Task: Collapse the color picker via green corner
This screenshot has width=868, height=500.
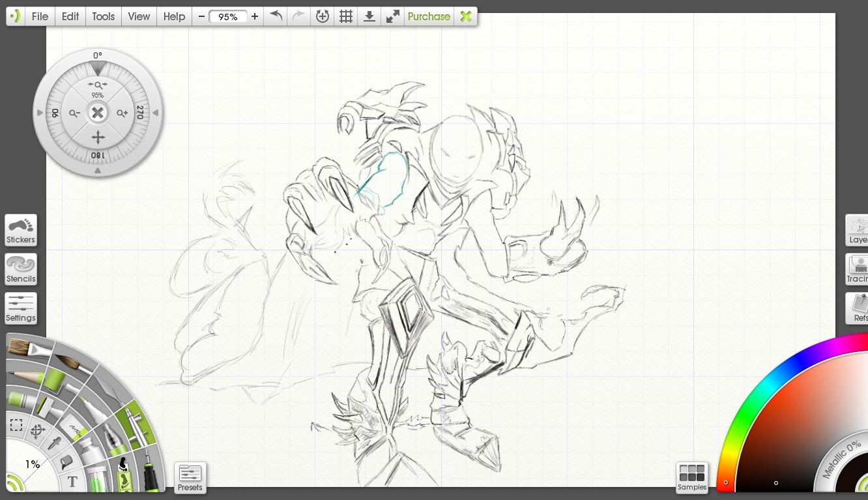Action: pyautogui.click(x=861, y=484)
